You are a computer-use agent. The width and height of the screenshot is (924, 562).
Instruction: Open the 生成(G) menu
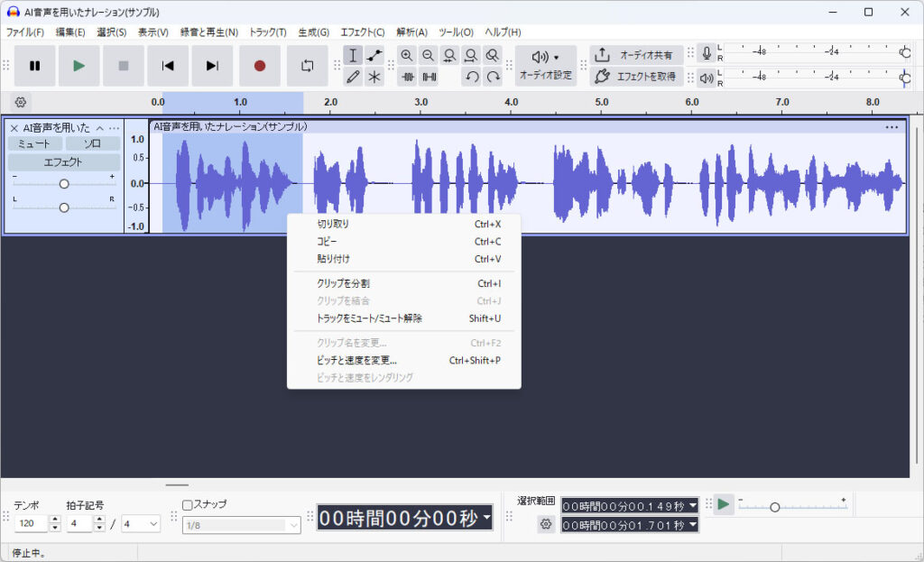point(313,32)
